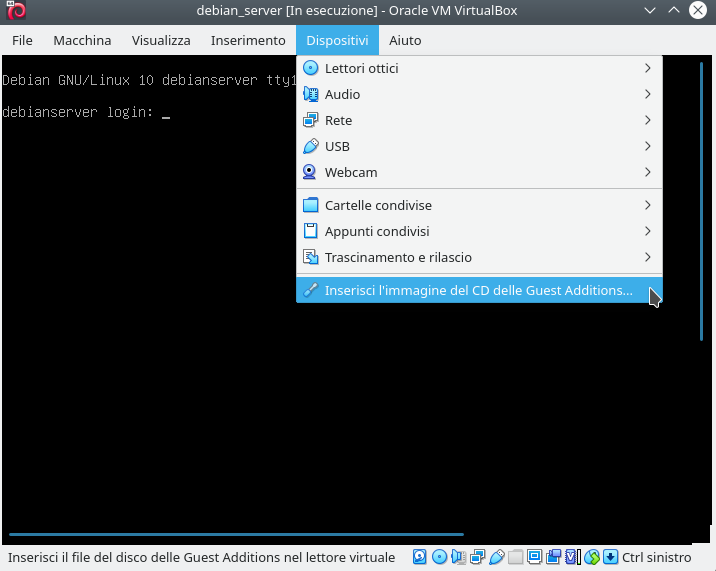
Task: Close the Dispositivi menu via its title
Action: click(337, 40)
